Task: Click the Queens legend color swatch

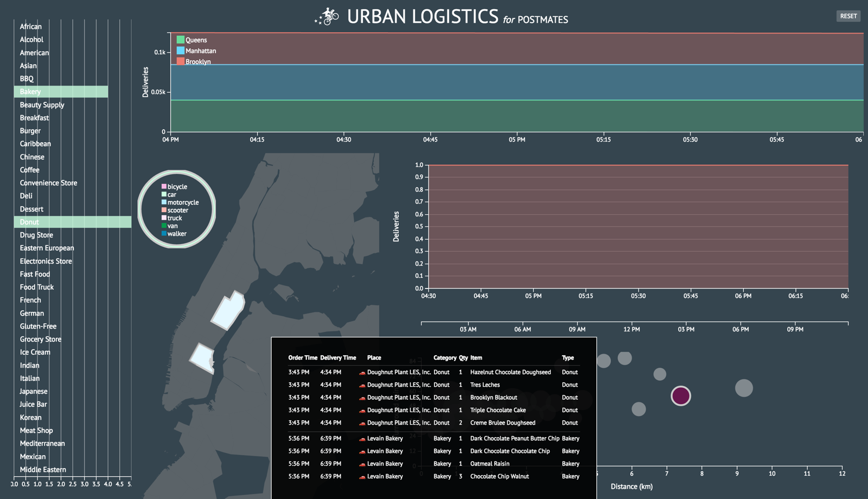Action: 180,40
